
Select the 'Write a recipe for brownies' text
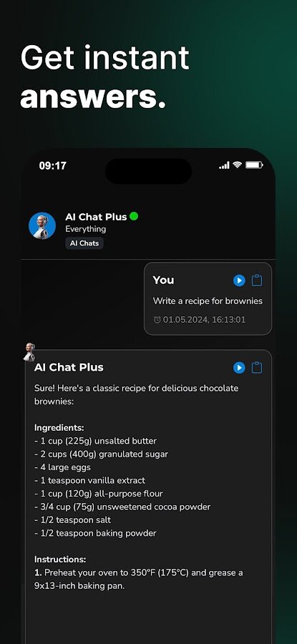[x=208, y=301]
